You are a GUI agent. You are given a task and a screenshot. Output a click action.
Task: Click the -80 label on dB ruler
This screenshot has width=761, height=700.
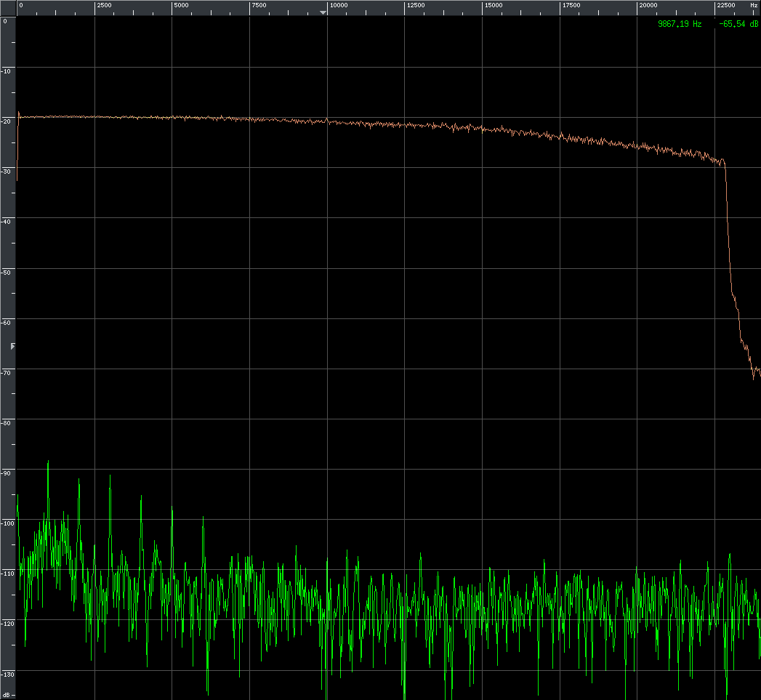[6, 423]
